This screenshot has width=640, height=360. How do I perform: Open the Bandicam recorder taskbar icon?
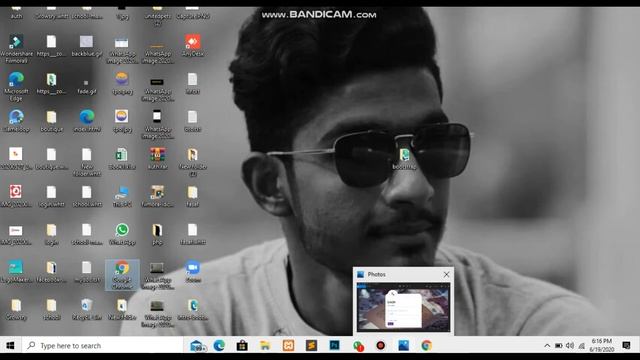(x=380, y=346)
